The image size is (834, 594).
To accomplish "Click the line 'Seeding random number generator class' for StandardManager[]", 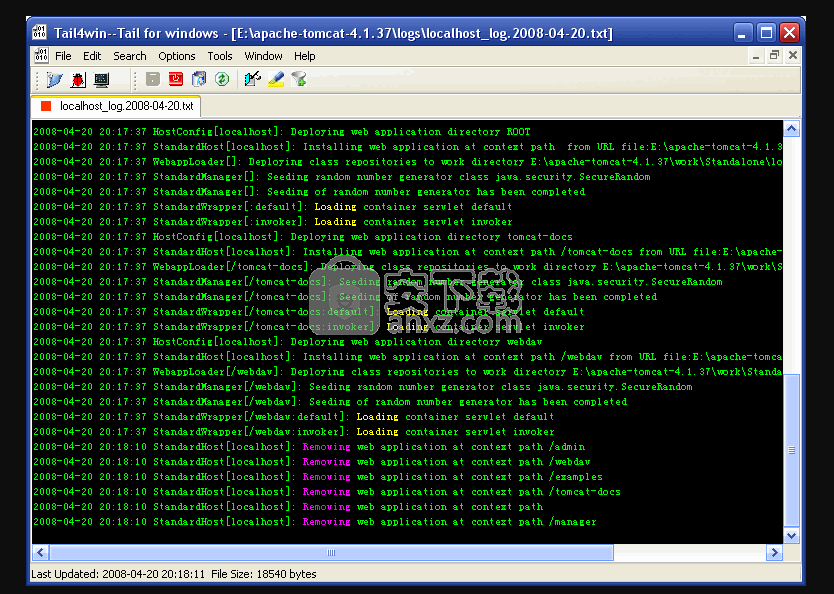I will 341,177.
